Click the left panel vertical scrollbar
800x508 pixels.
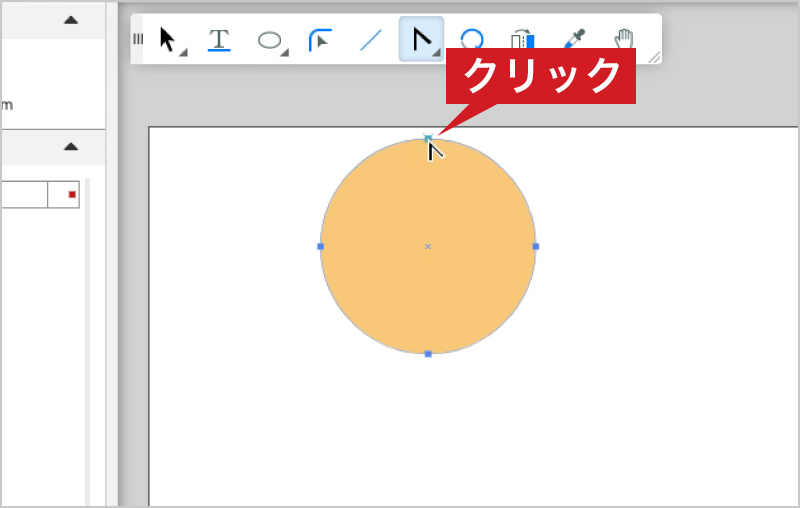87,342
